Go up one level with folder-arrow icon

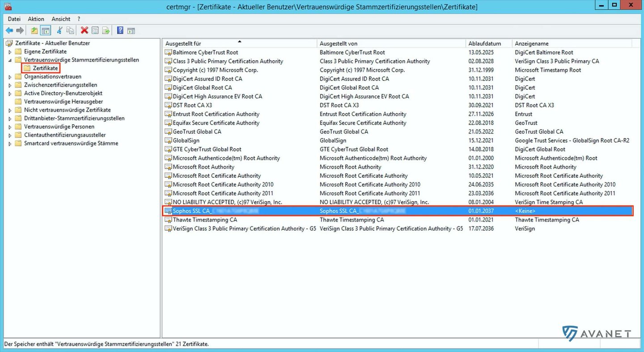tap(34, 30)
